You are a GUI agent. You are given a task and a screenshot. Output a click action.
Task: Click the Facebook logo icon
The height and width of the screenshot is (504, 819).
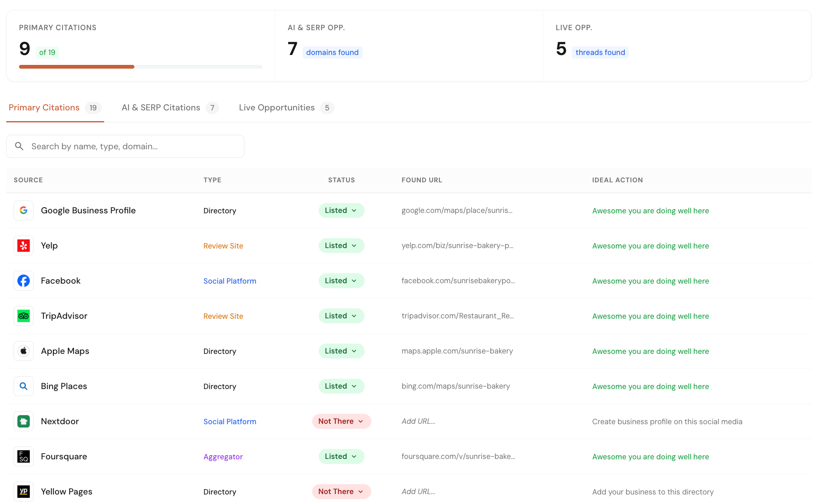click(x=24, y=281)
